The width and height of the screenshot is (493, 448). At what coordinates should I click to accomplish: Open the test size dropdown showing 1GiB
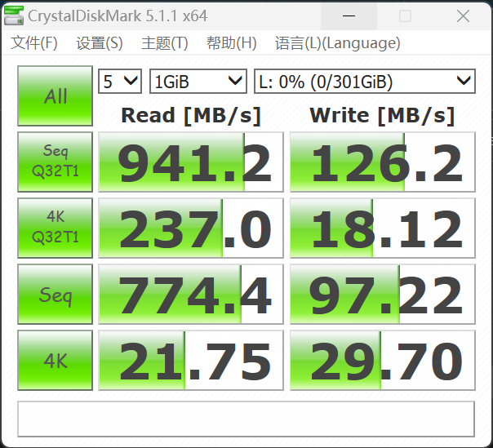(x=198, y=82)
